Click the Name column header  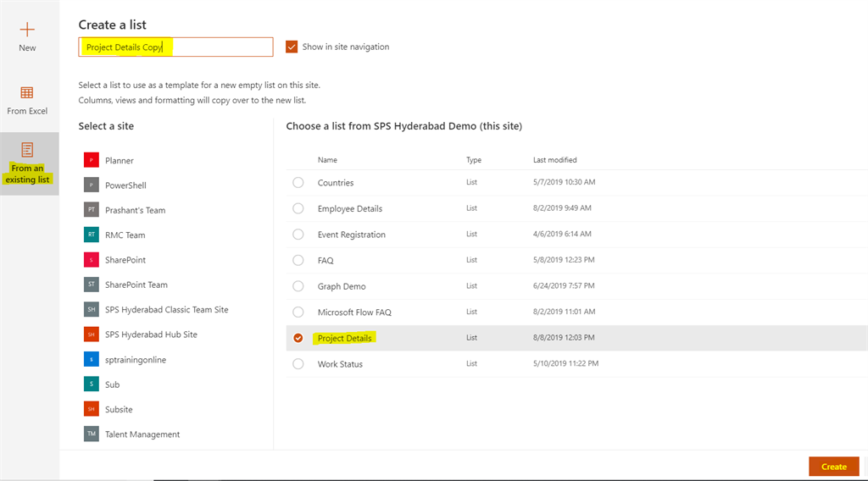(327, 160)
